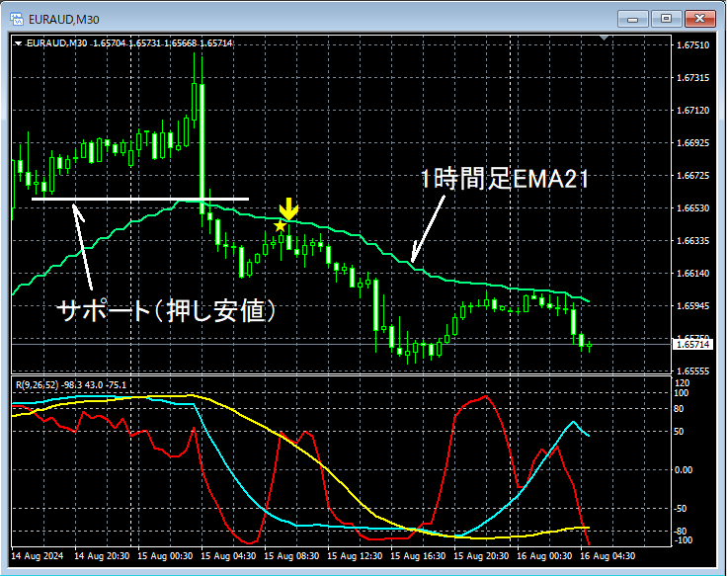Expand the chart symbol dropdown triangle
The width and height of the screenshot is (728, 576).
click(19, 43)
